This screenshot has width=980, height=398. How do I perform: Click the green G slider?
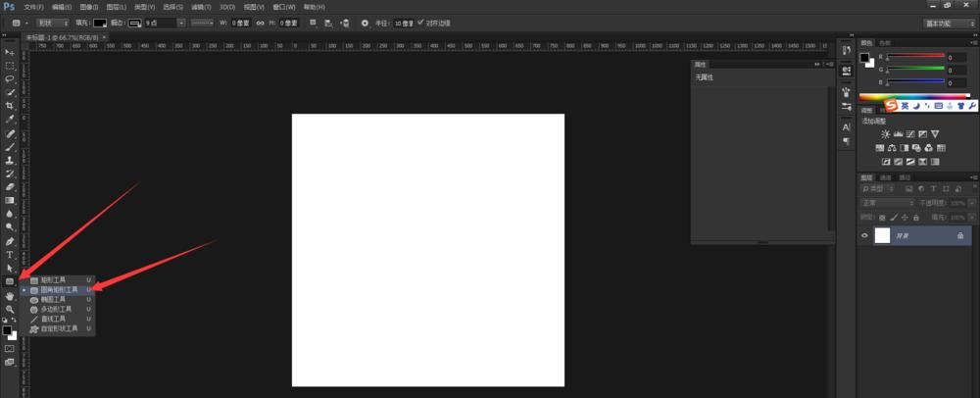pos(915,69)
